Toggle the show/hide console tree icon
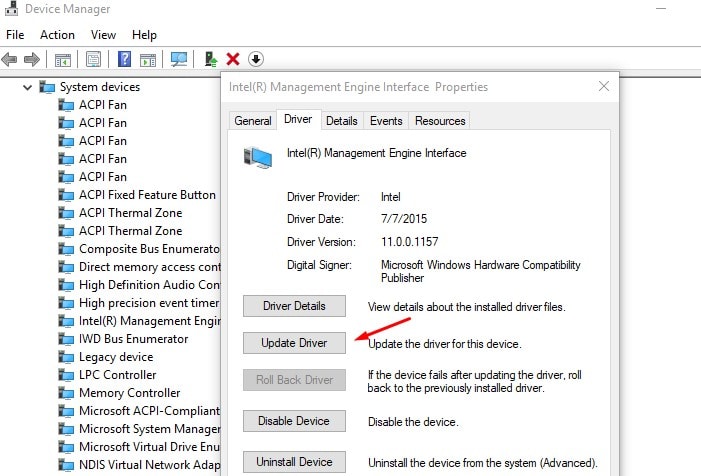 point(63,59)
